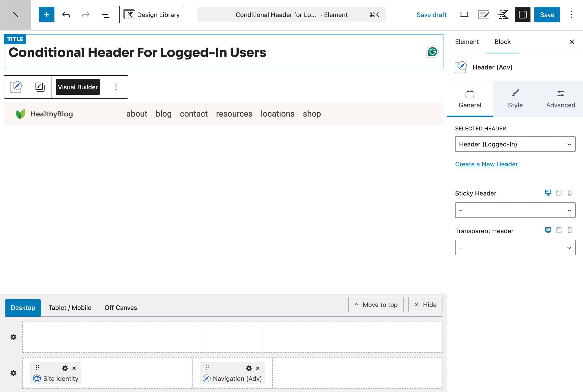Expand the Sticky Header dropdown
This screenshot has width=583, height=392.
pos(515,210)
